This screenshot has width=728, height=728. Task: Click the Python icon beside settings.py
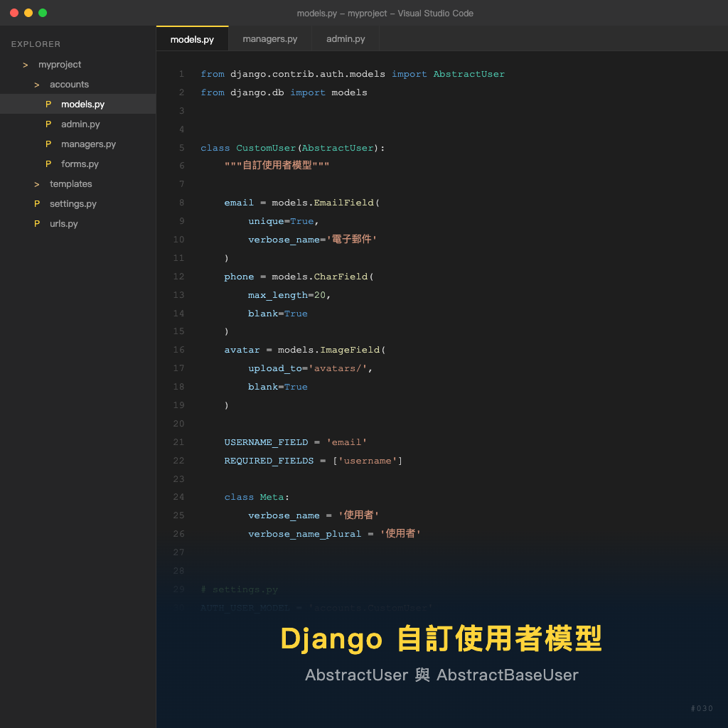(37, 204)
